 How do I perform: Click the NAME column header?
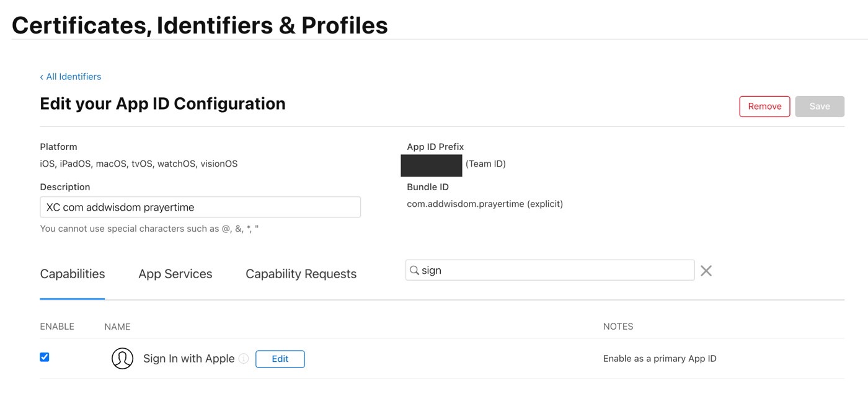click(x=117, y=327)
